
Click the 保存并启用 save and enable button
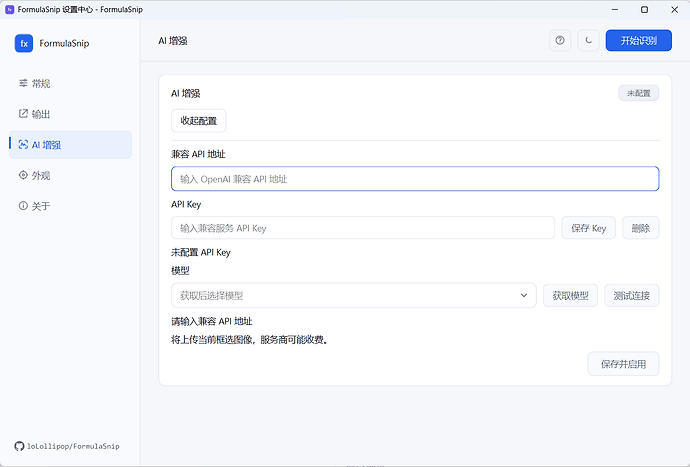tap(623, 364)
